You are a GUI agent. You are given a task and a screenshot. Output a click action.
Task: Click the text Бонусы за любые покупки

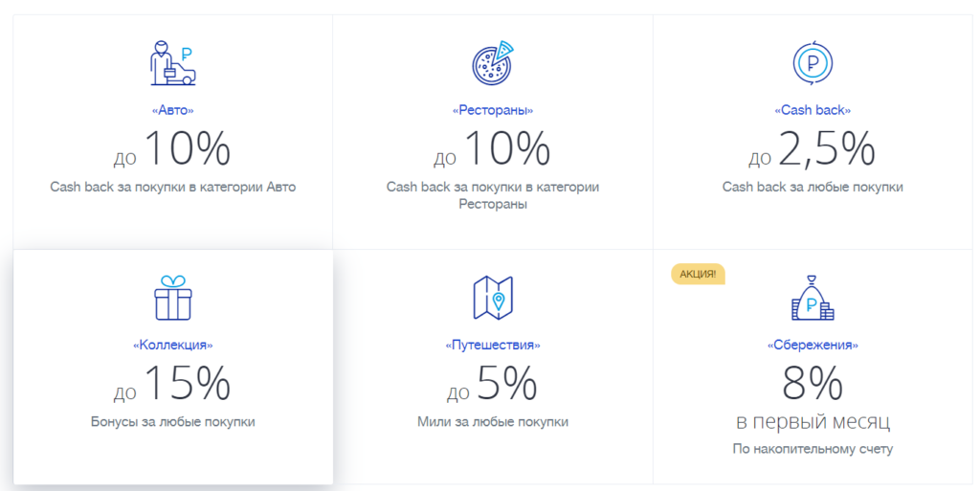click(173, 421)
